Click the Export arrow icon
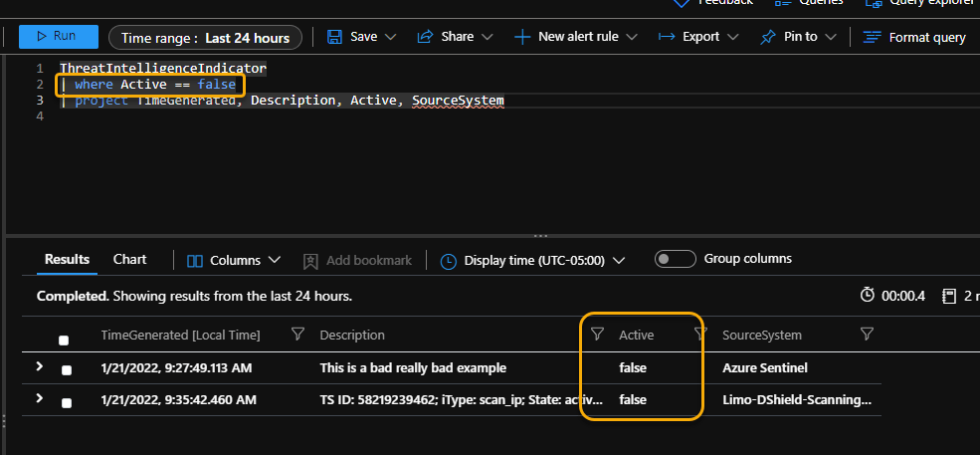This screenshot has width=980, height=455. 667,37
